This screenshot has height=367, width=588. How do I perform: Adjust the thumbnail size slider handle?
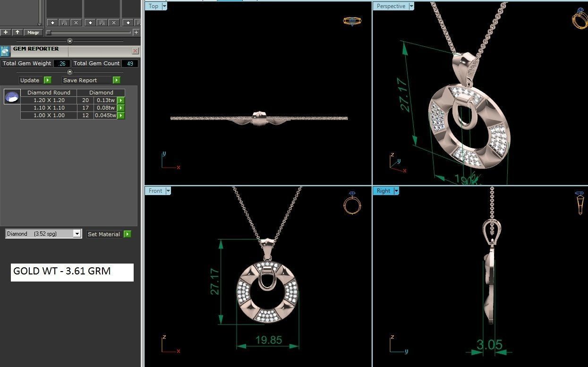(49, 33)
